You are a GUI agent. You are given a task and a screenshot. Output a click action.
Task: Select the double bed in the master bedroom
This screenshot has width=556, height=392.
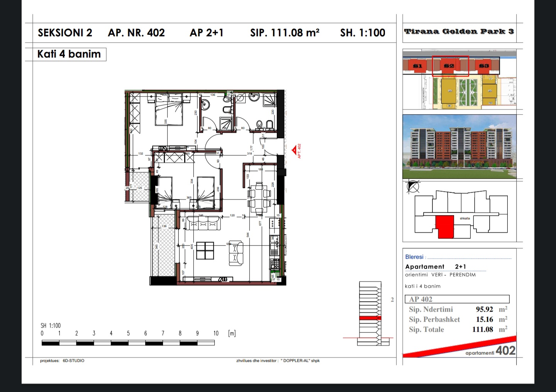pyautogui.click(x=169, y=110)
